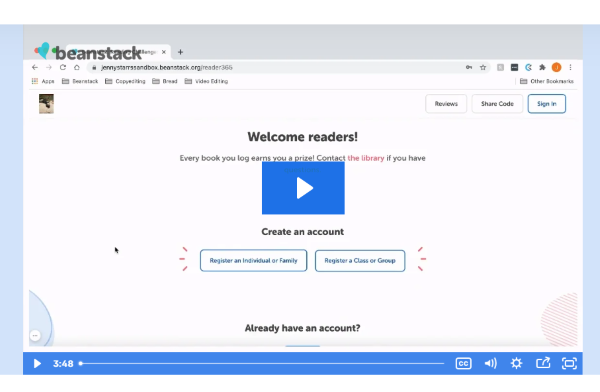Click the gray square extension icon
Viewport: 600px width, 392px height.
(500, 67)
